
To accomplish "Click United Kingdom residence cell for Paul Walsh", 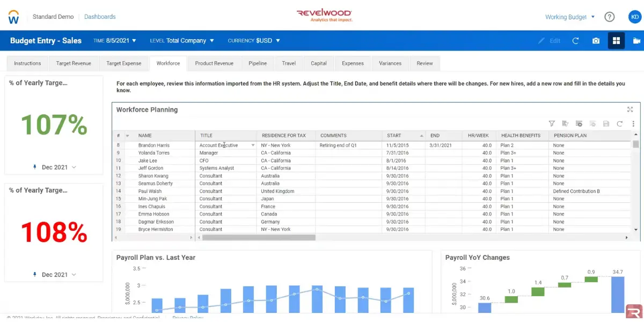I will (286, 191).
